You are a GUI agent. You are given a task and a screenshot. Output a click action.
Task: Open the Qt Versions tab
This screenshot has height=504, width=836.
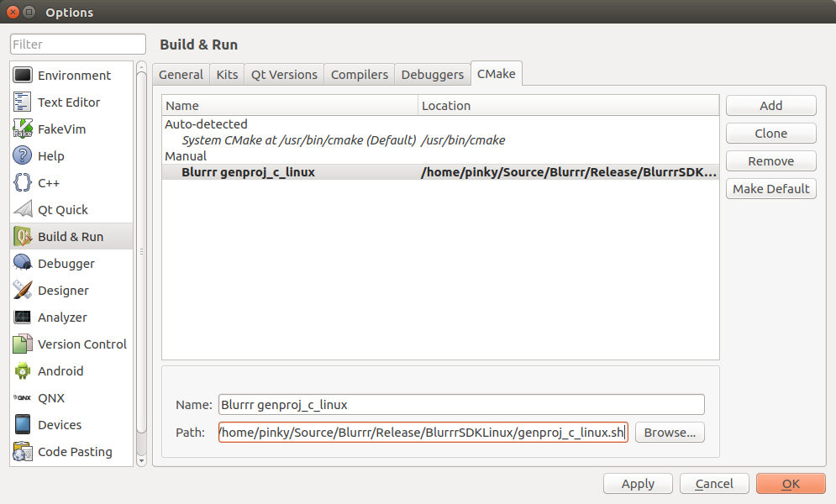pos(284,75)
